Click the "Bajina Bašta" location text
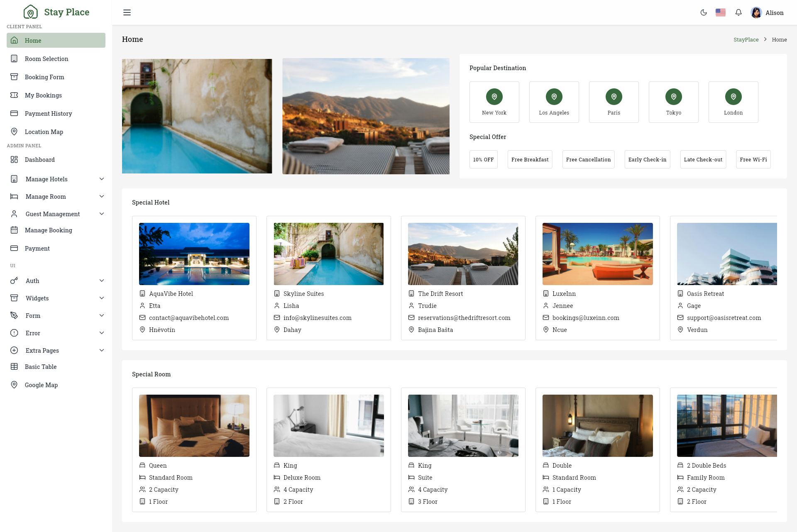The width and height of the screenshot is (797, 532). click(435, 329)
